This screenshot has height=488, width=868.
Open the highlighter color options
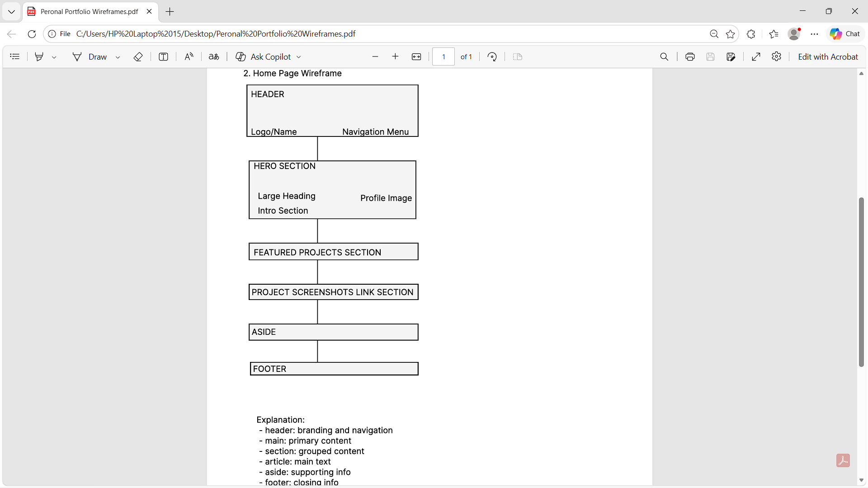click(54, 56)
